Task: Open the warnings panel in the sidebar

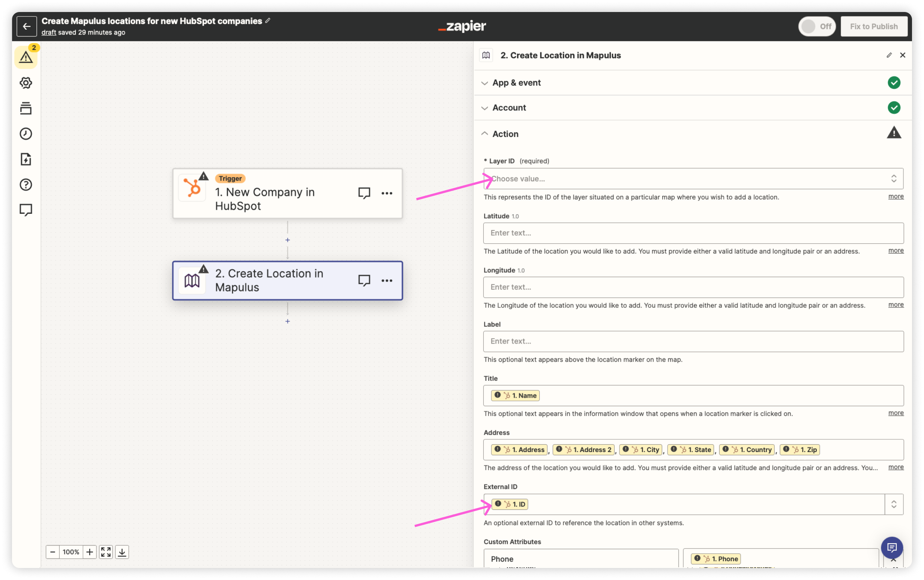Action: [x=26, y=57]
